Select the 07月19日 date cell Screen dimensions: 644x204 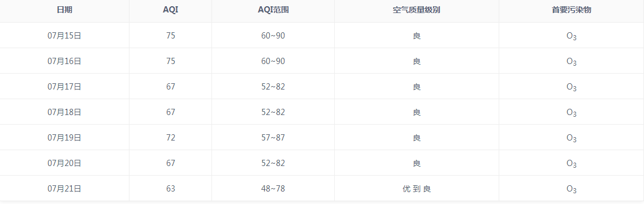coord(64,138)
